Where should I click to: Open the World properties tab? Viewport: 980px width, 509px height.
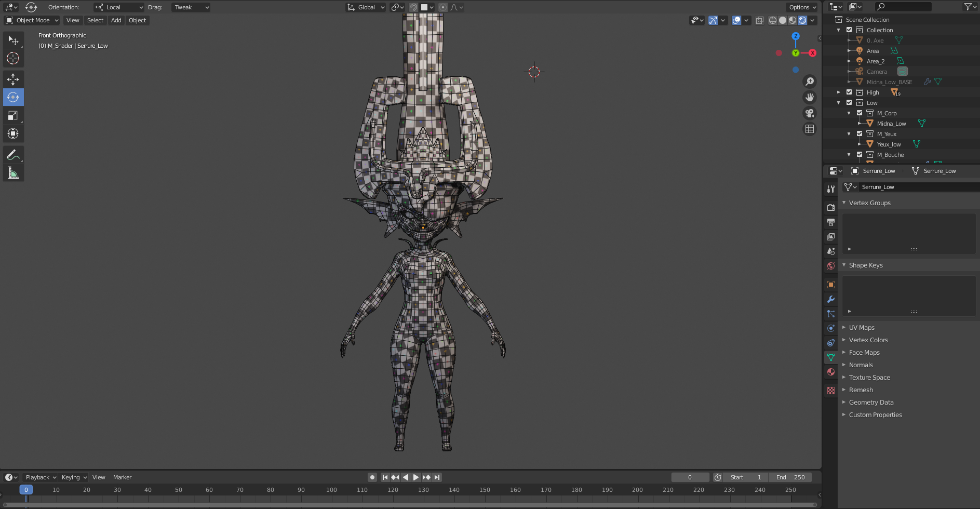(831, 266)
